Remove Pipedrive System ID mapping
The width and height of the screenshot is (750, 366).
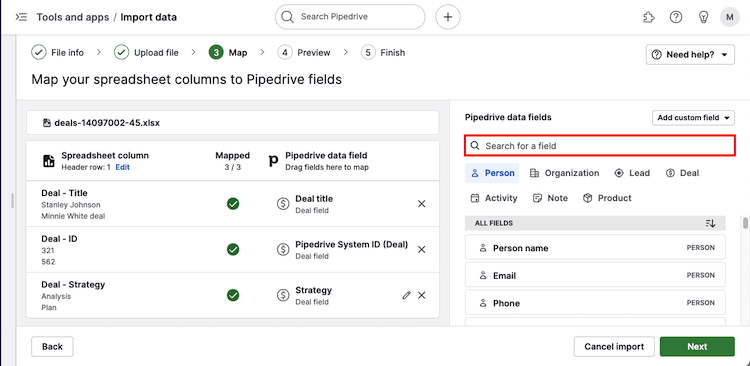pos(421,250)
